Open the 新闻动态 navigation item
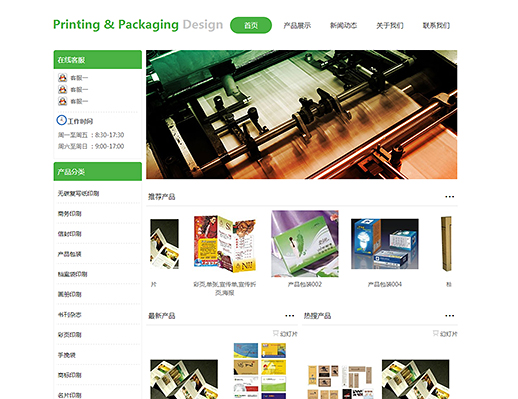This screenshot has width=518, height=399. click(343, 25)
